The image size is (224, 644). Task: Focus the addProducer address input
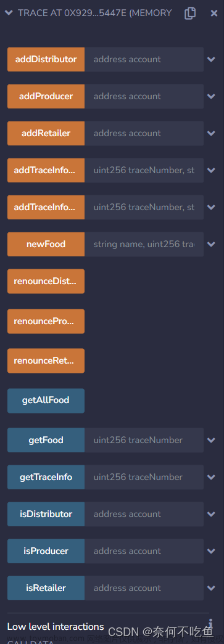pos(144,96)
